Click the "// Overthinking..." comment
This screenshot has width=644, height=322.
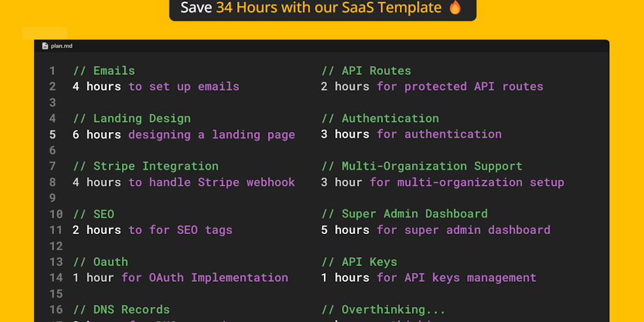pos(383,309)
